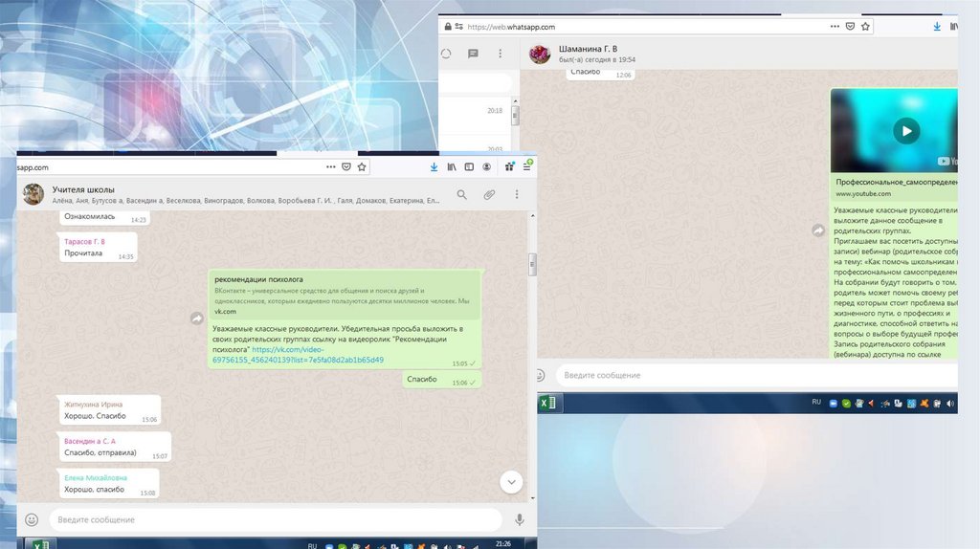Open Status icon in back WhatsApp sidebar

click(x=446, y=54)
